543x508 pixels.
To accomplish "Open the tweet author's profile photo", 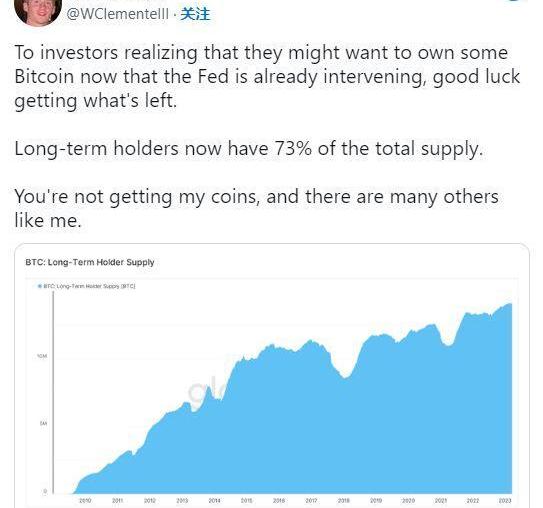I will (38, 11).
